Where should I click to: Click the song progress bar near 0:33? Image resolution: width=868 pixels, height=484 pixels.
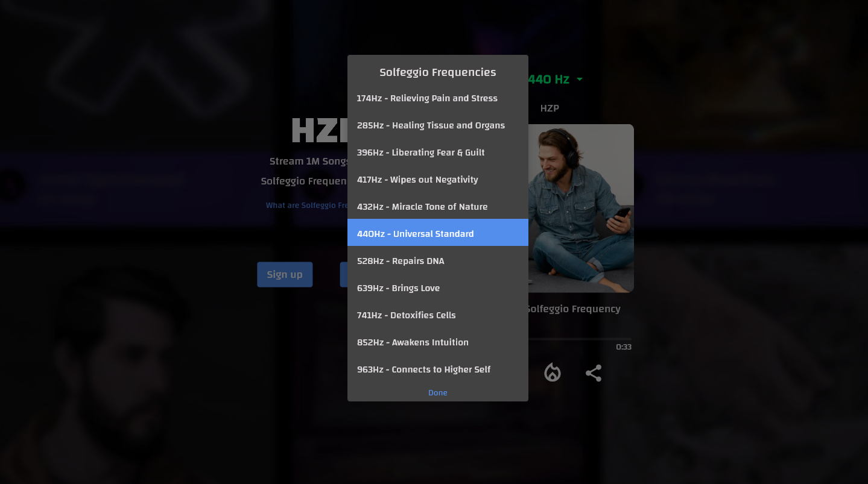pos(579,339)
